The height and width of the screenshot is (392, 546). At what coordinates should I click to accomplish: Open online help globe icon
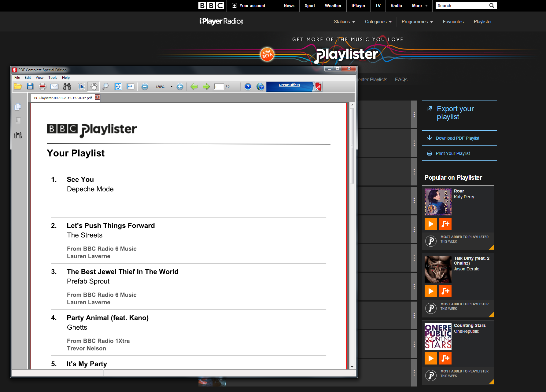(x=260, y=87)
